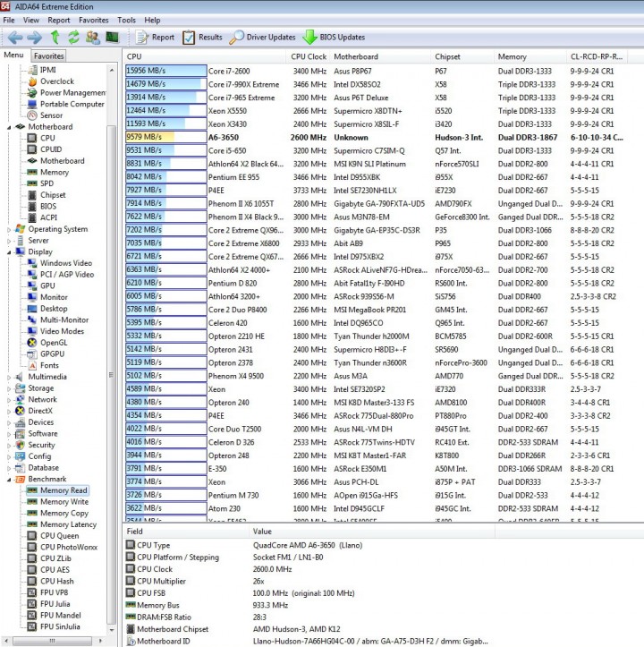Image resolution: width=644 pixels, height=647 pixels.
Task: Open BIOS Updates
Action: coord(334,38)
